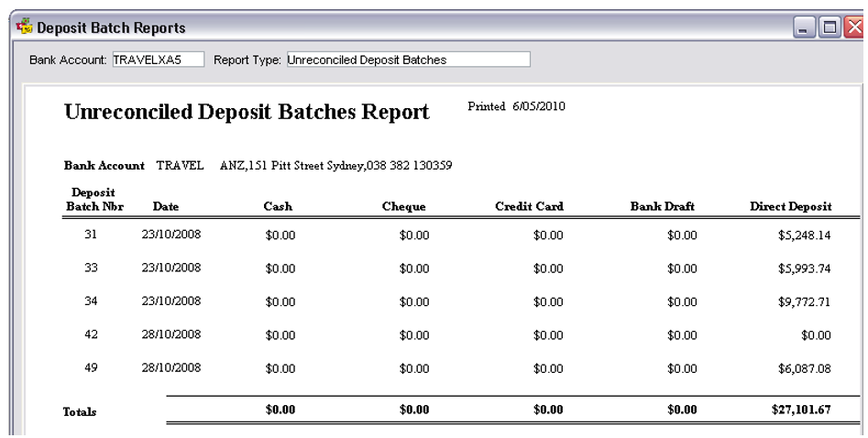Click the Report Type field

(x=408, y=60)
